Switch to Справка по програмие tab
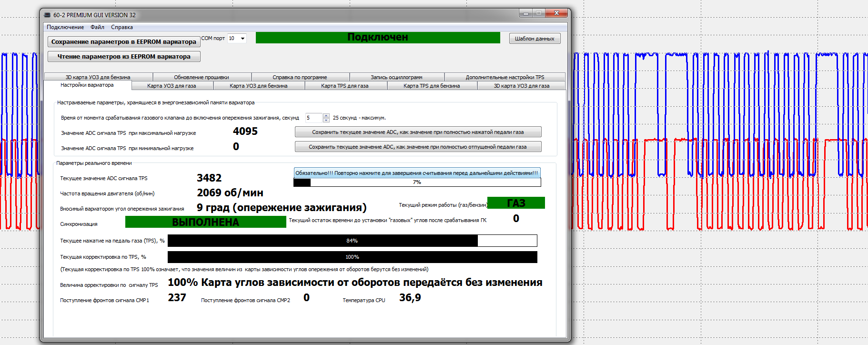This screenshot has height=345, width=868. pyautogui.click(x=300, y=77)
